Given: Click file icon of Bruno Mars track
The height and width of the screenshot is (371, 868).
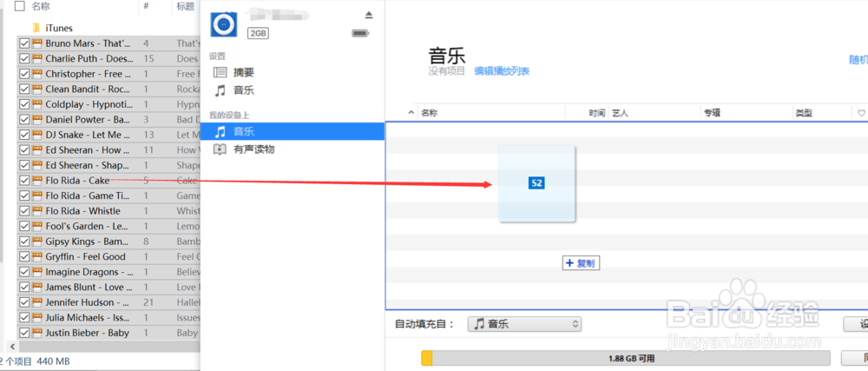Looking at the screenshot, I should [x=37, y=43].
